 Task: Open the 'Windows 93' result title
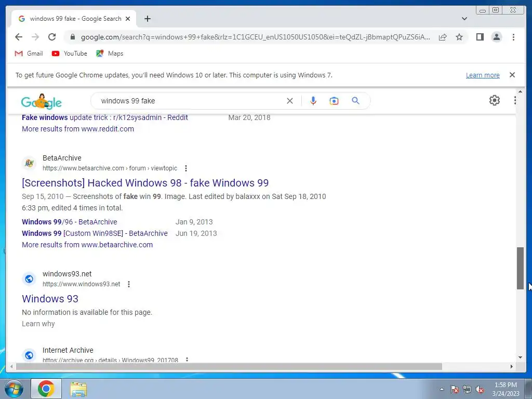click(x=50, y=299)
